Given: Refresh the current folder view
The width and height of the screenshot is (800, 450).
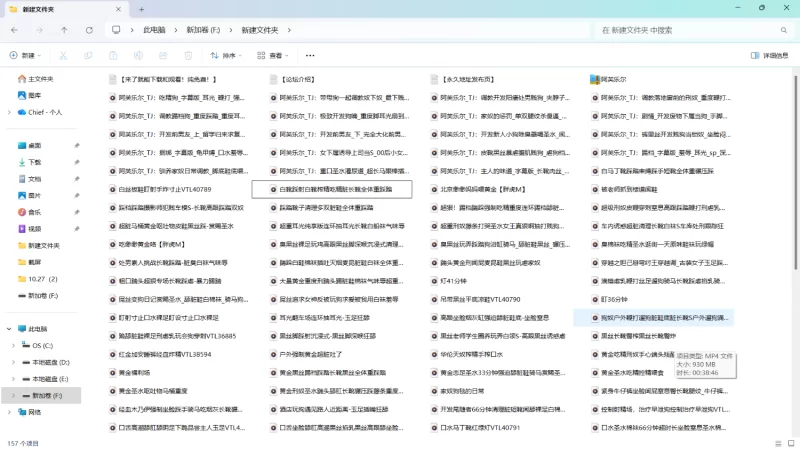Looking at the screenshot, I should tap(89, 30).
